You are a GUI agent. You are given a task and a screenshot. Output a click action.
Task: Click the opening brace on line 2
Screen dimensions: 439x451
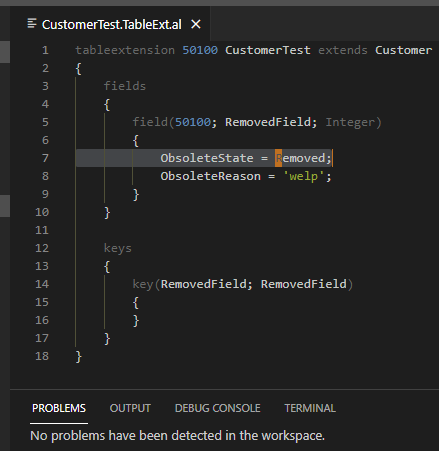[x=79, y=69]
